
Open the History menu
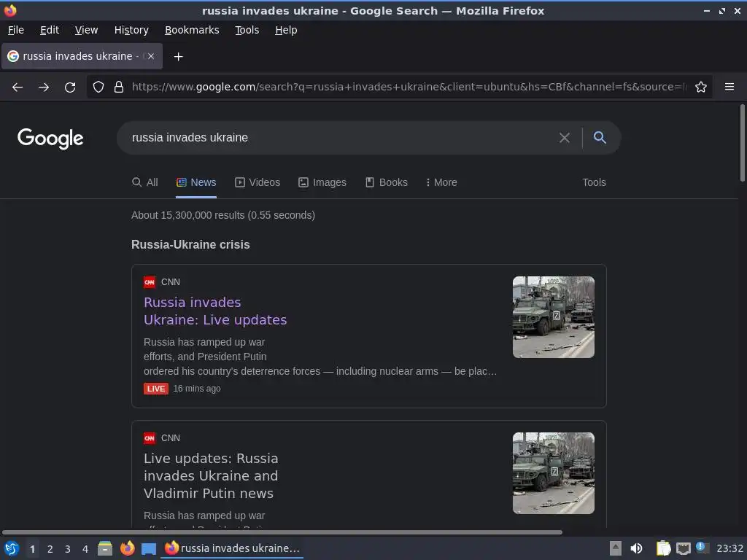(131, 30)
